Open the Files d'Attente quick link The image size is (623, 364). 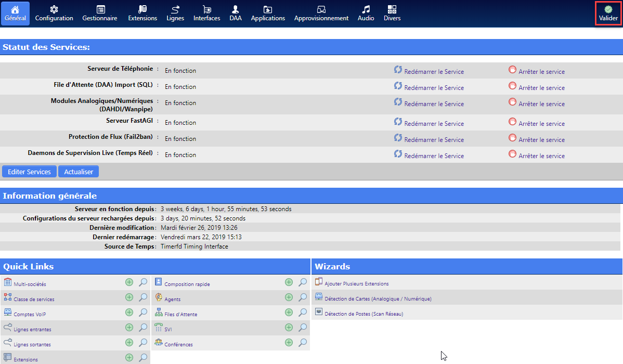(181, 314)
